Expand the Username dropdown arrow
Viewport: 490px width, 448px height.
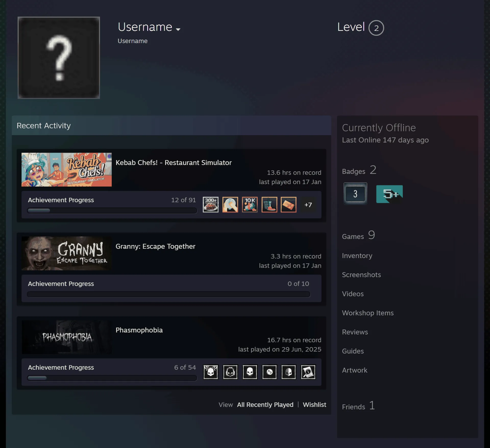coord(178,29)
